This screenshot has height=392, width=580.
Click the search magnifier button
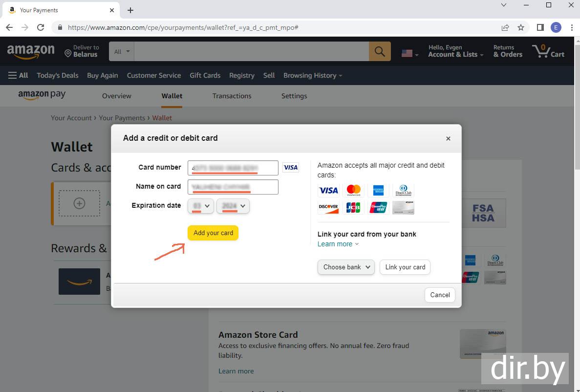(x=380, y=51)
